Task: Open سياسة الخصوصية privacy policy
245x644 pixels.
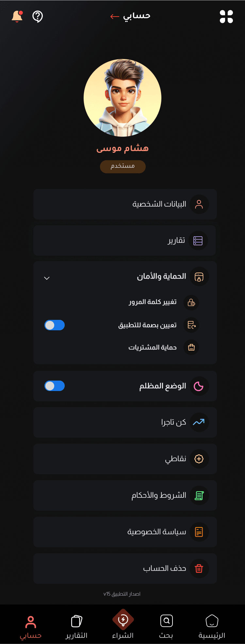Action: [125, 532]
